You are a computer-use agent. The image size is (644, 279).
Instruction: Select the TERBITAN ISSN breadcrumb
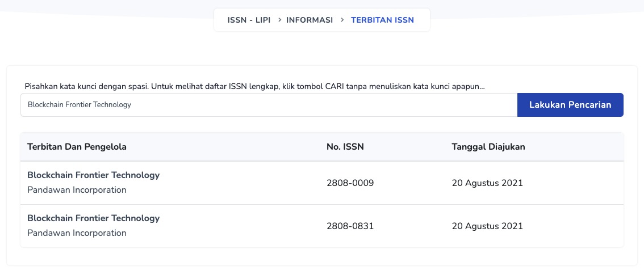pyautogui.click(x=382, y=20)
